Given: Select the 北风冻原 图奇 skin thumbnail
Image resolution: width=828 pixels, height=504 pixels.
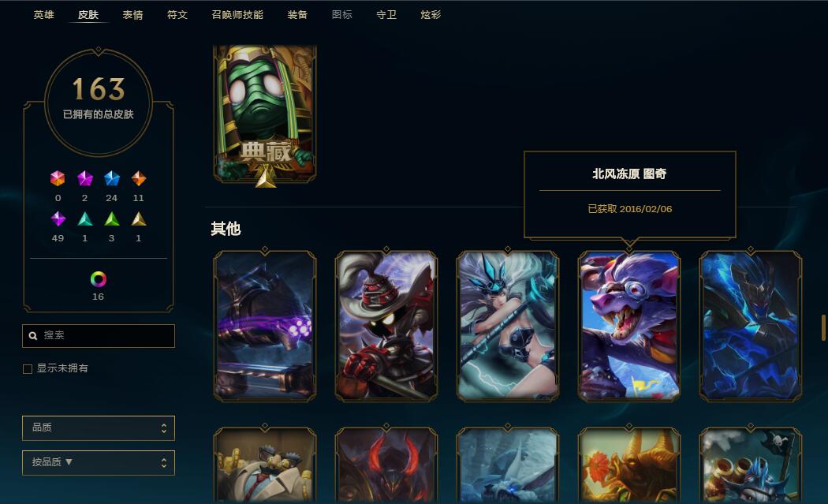Looking at the screenshot, I should tap(629, 326).
